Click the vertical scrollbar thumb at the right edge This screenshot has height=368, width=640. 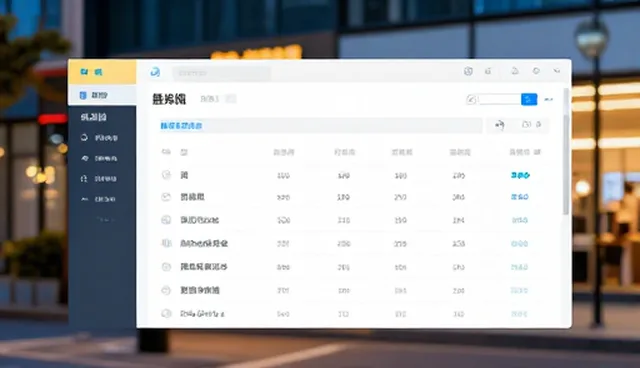(x=566, y=164)
